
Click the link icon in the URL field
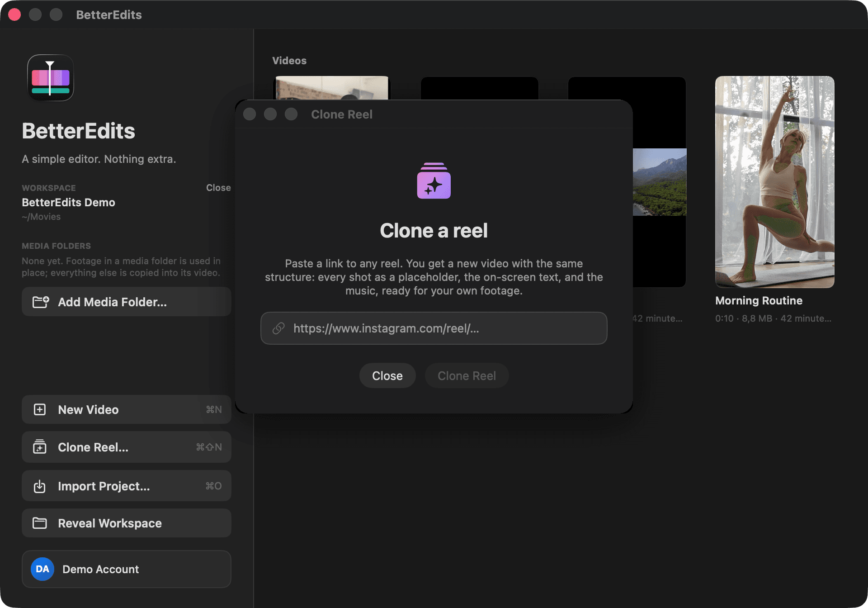pyautogui.click(x=278, y=328)
